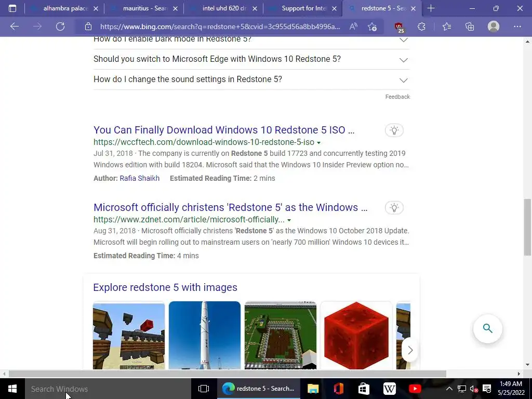This screenshot has width=532, height=399.
Task: Click the Feedback link
Action: pos(397,97)
